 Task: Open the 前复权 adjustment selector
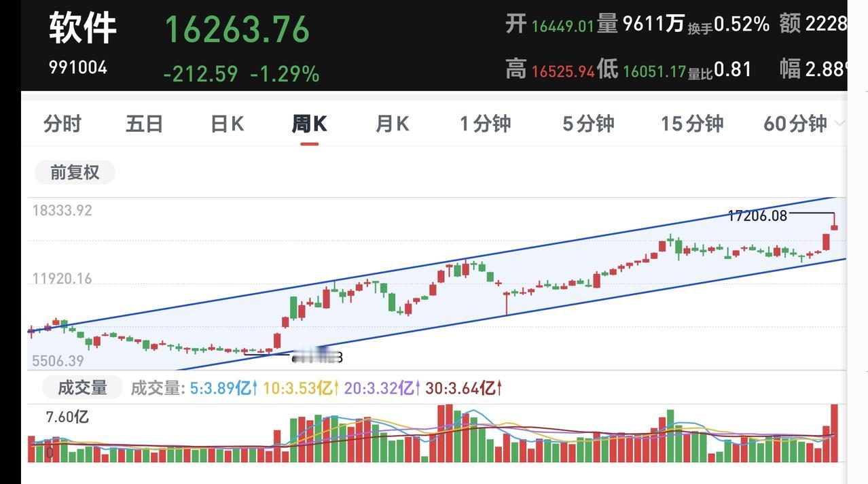pyautogui.click(x=75, y=173)
